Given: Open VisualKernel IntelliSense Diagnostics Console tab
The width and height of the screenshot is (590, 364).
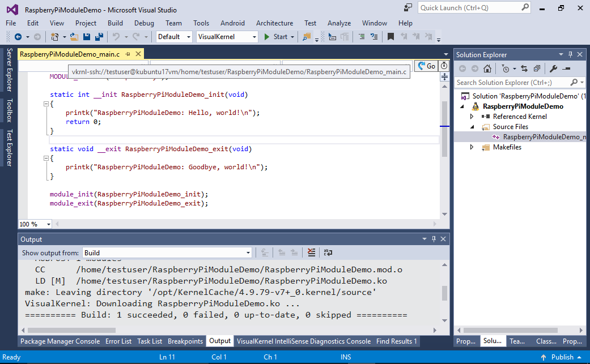Looking at the screenshot, I should 304,341.
